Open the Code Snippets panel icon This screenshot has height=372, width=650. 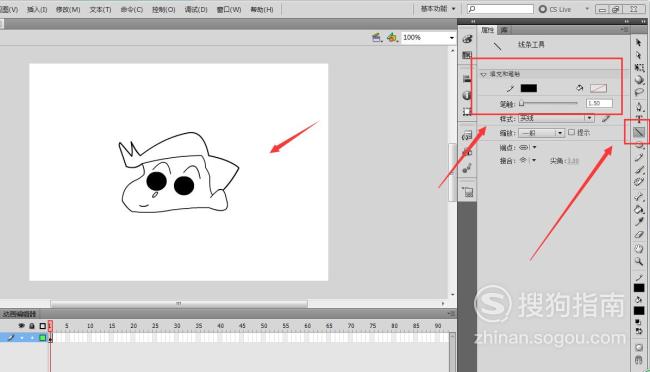pyautogui.click(x=467, y=135)
